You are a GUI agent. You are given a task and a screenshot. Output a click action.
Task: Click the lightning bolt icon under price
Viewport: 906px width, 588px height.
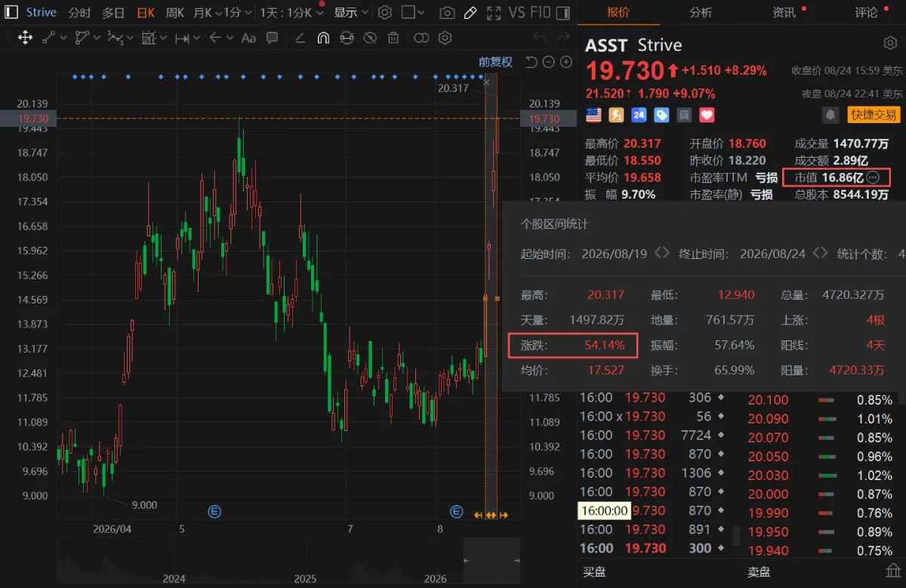tap(616, 115)
